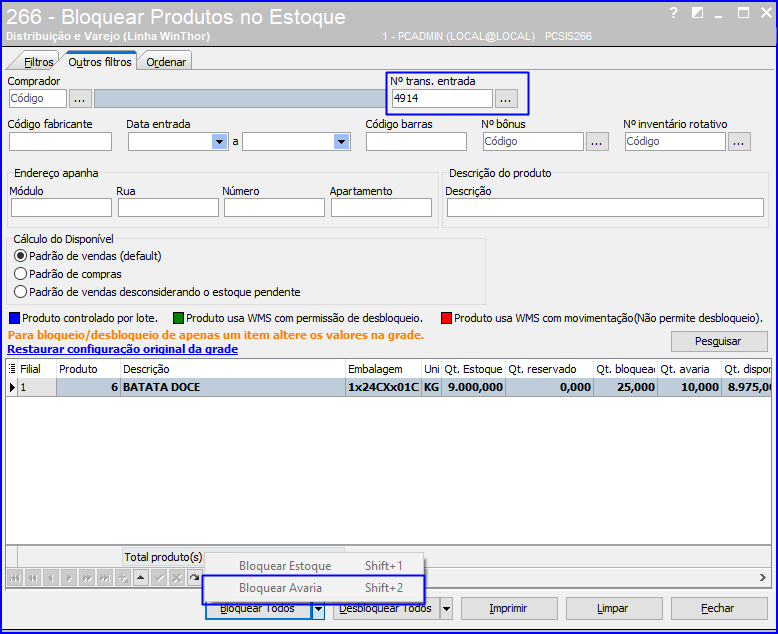The height and width of the screenshot is (634, 778).
Task: Choose Bloquear Avaria menu entry
Action: tap(314, 588)
